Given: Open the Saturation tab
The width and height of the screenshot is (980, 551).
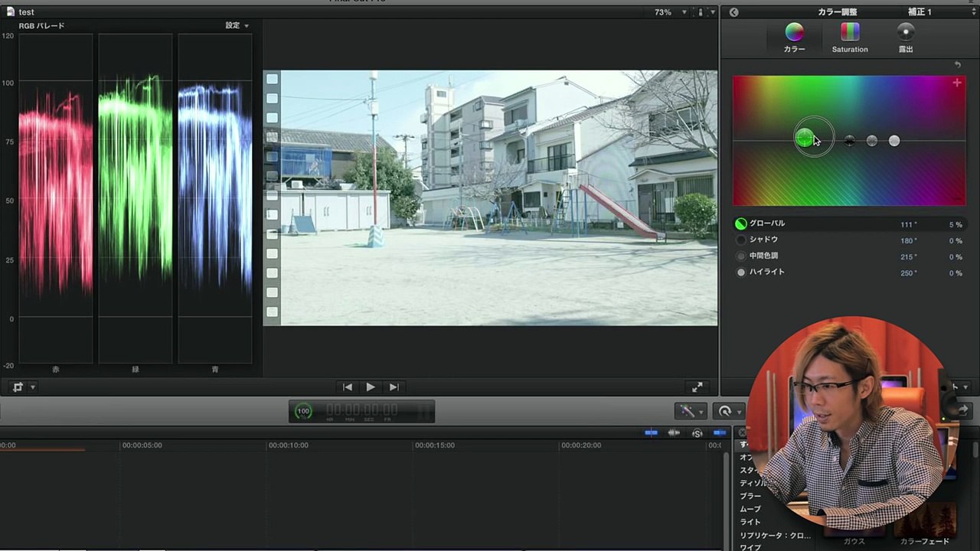Looking at the screenshot, I should coord(850,37).
